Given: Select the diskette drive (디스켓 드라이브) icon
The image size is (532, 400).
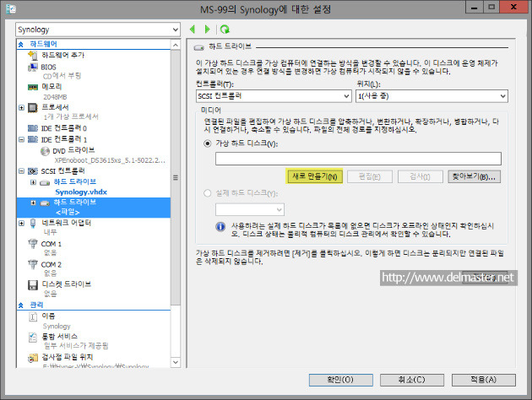Looking at the screenshot, I should pos(33,285).
